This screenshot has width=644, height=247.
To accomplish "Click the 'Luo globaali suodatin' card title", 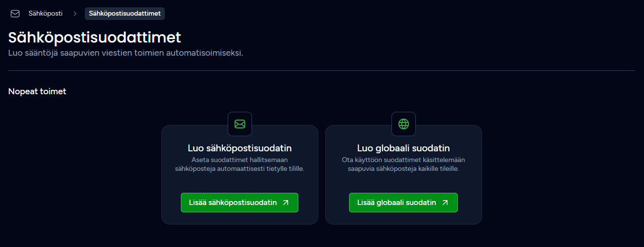I will (x=404, y=148).
